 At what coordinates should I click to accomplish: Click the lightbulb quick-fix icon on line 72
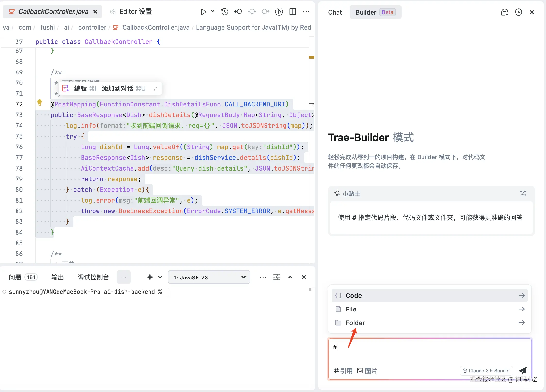click(x=40, y=103)
